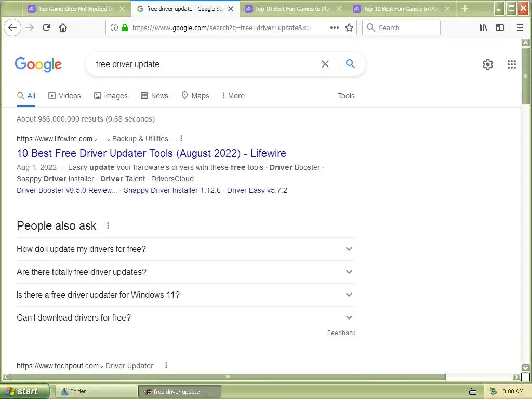Open Google settings gear icon

coord(487,64)
